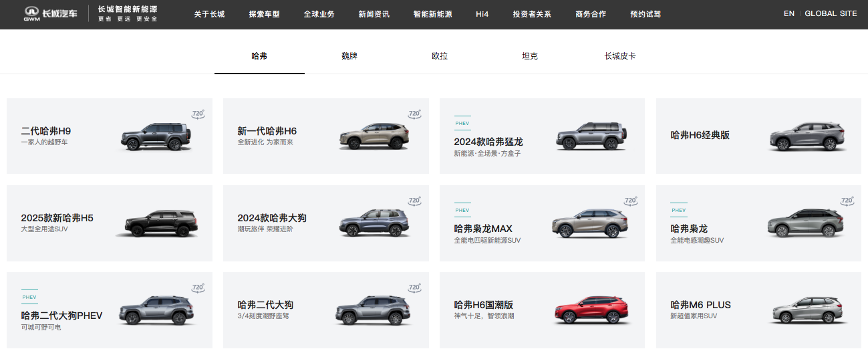
Task: Open the 智能新能源 menu item
Action: [434, 14]
